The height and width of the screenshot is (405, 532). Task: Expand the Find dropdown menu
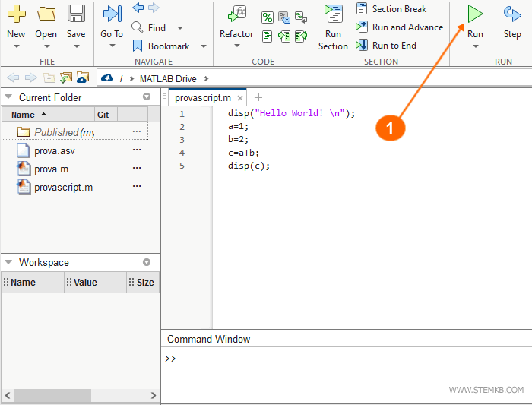179,28
